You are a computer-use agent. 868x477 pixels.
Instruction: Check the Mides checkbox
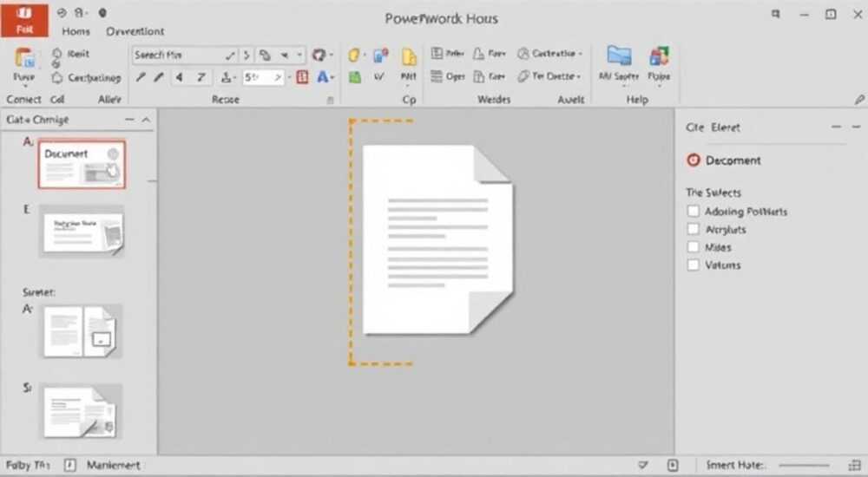693,247
